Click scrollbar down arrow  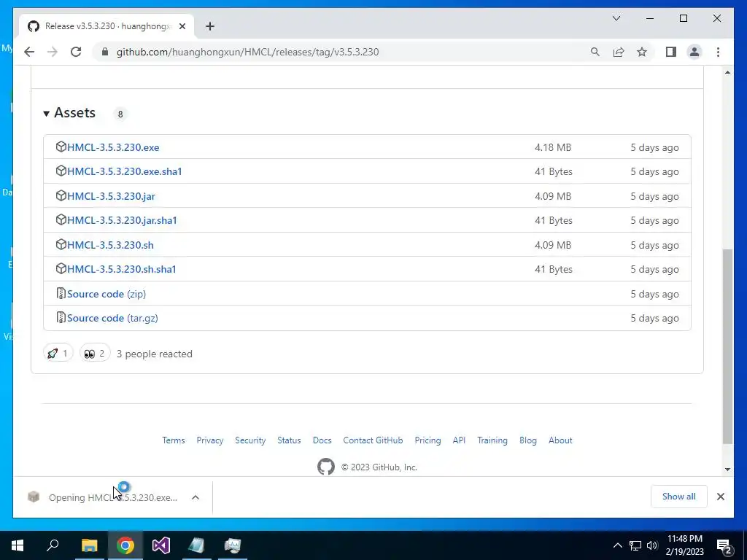click(727, 469)
